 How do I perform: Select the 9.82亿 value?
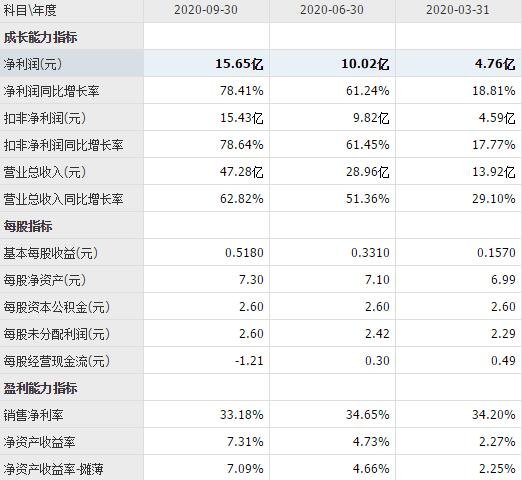[371, 118]
